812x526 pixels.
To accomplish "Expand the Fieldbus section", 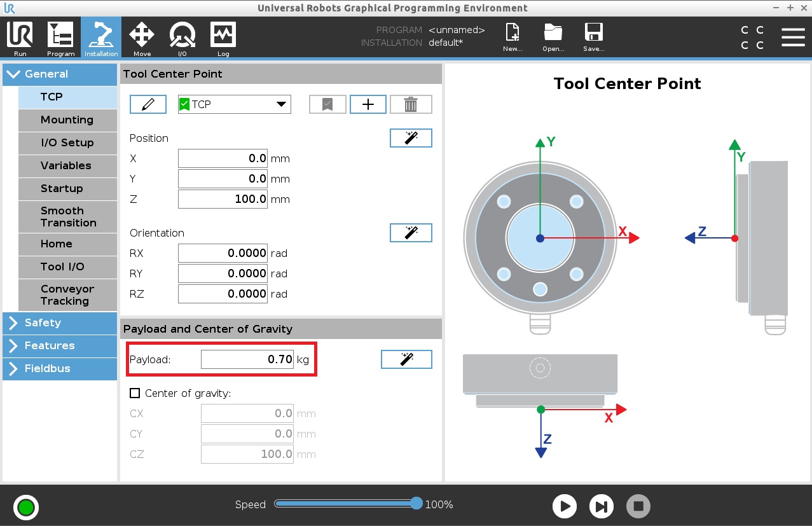I will click(60, 368).
